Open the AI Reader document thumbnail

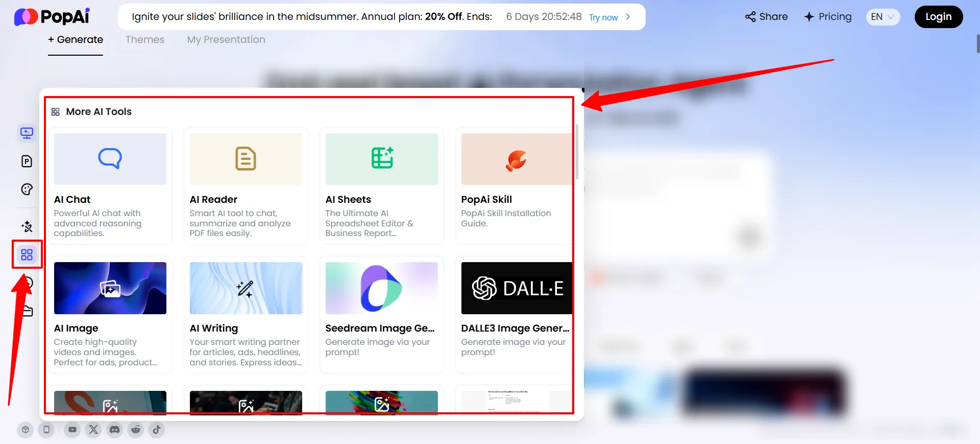tap(246, 159)
